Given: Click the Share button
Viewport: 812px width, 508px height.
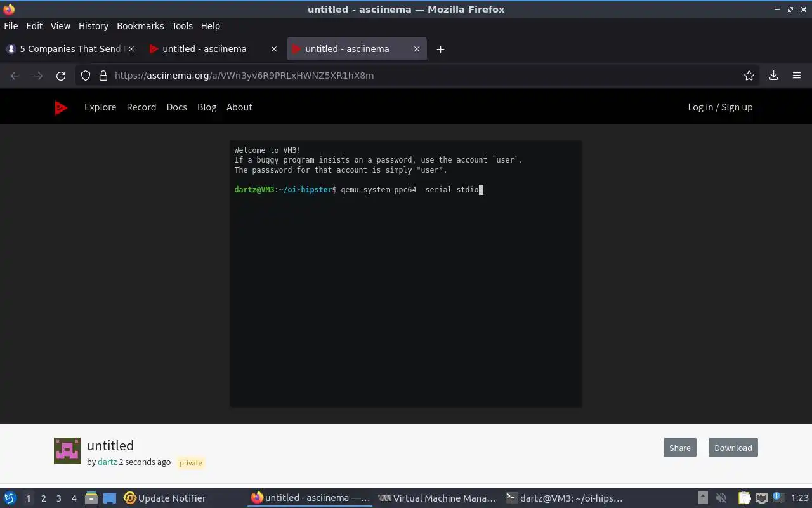Looking at the screenshot, I should tap(679, 448).
